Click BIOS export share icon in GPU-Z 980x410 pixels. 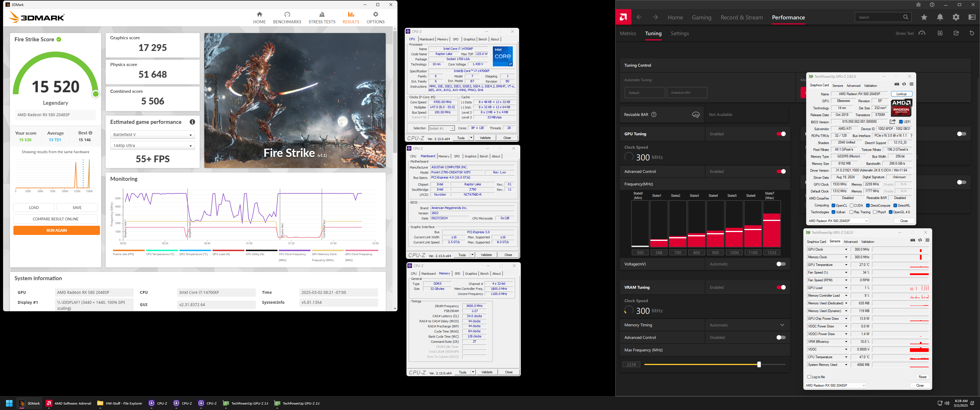click(x=893, y=122)
